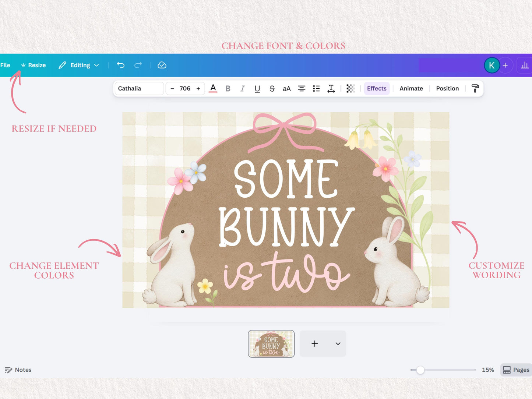The height and width of the screenshot is (399, 532).
Task: Add a new page with plus
Action: [315, 344]
